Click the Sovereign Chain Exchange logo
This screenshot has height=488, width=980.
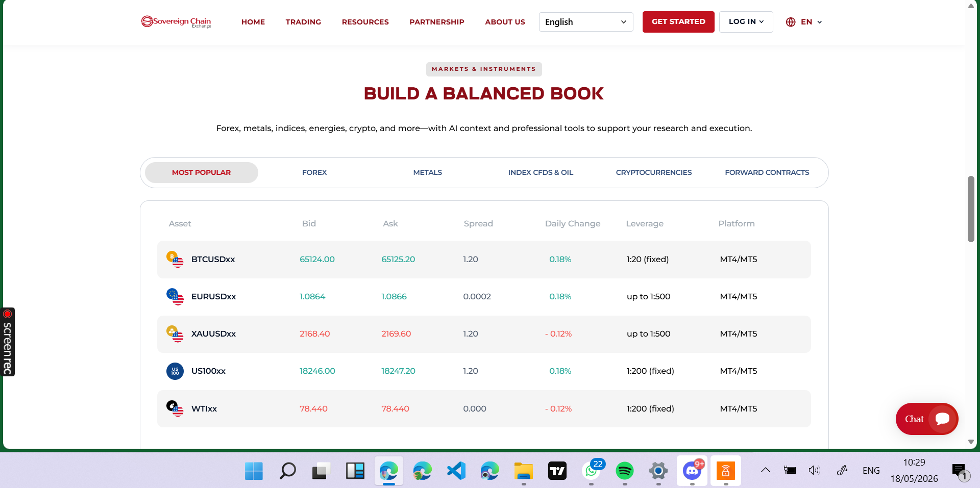point(176,21)
